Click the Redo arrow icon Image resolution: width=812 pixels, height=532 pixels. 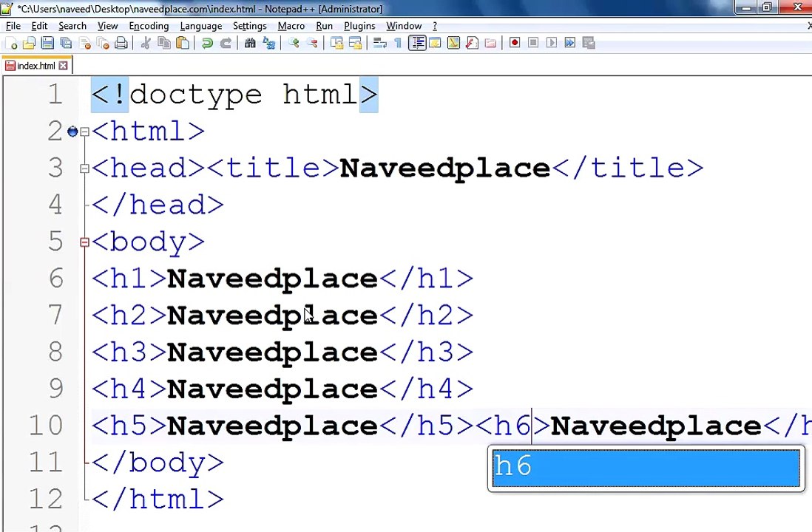226,43
